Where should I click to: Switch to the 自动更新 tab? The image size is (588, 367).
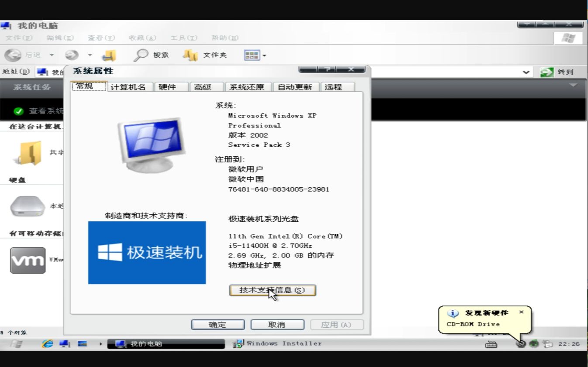click(x=296, y=87)
